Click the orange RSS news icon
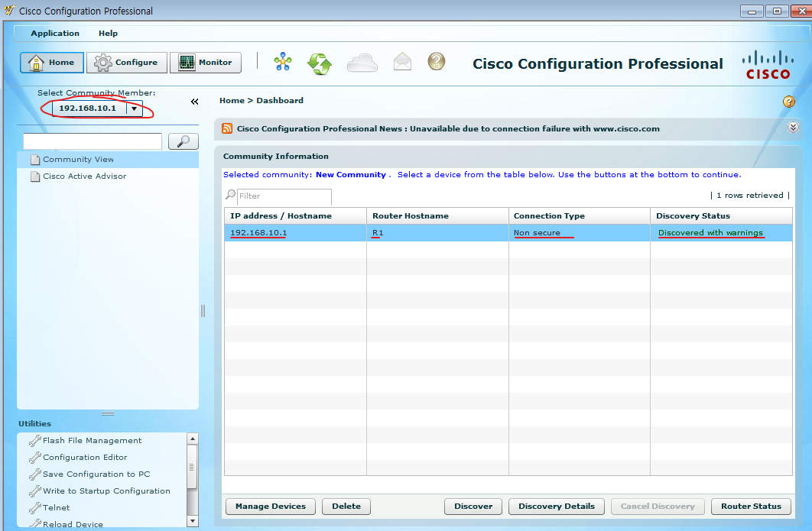 (x=227, y=128)
